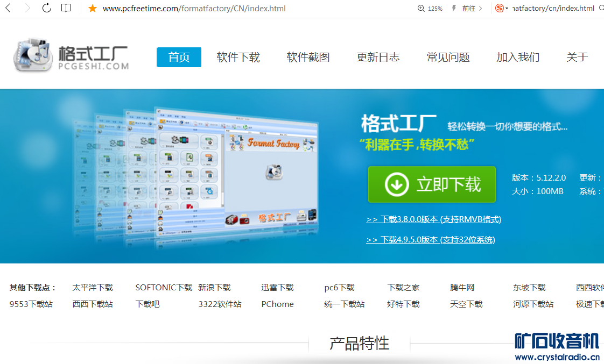Screen dimensions: 604x364
Task: Click the lightning bolt speed mode icon
Action: pyautogui.click(x=454, y=9)
